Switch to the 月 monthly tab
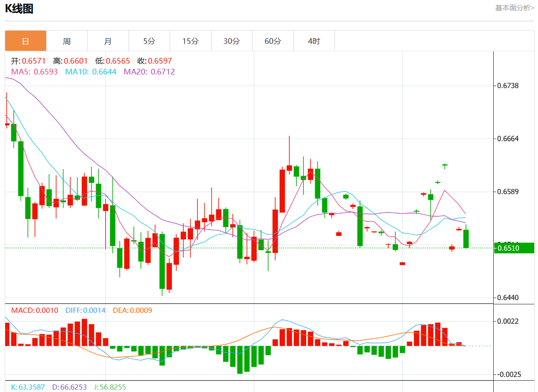Screen dimensions: 538x392 108,41
